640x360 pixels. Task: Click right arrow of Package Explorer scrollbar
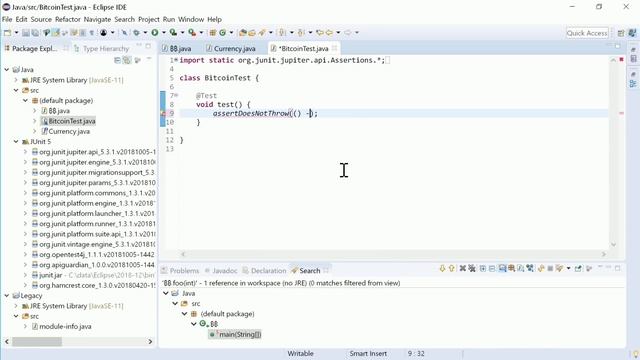pyautogui.click(x=150, y=341)
